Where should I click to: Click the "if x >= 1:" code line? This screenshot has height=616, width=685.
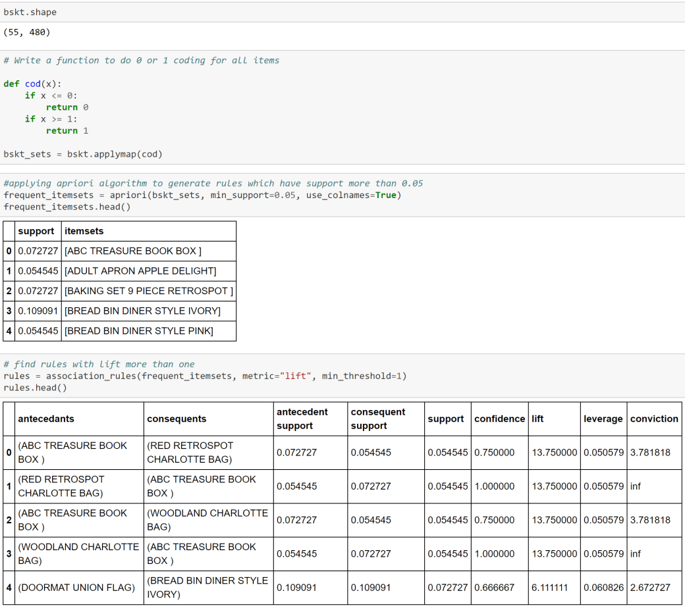point(51,119)
